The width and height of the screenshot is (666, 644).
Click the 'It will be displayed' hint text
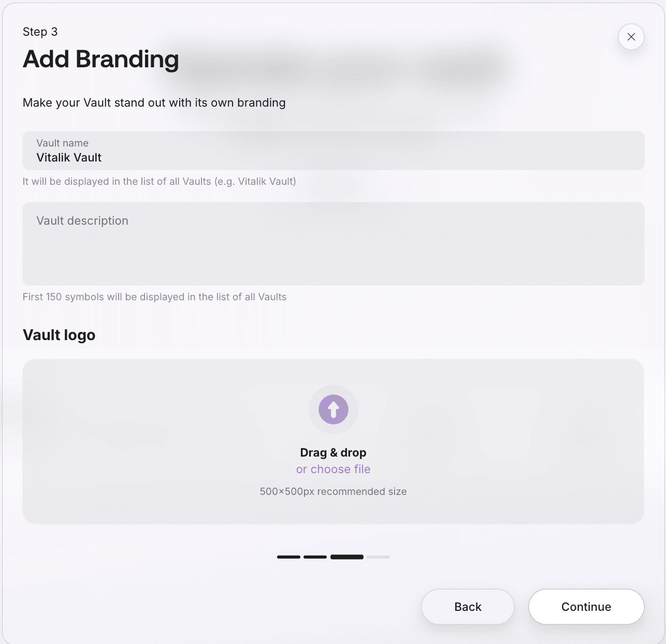tap(159, 181)
